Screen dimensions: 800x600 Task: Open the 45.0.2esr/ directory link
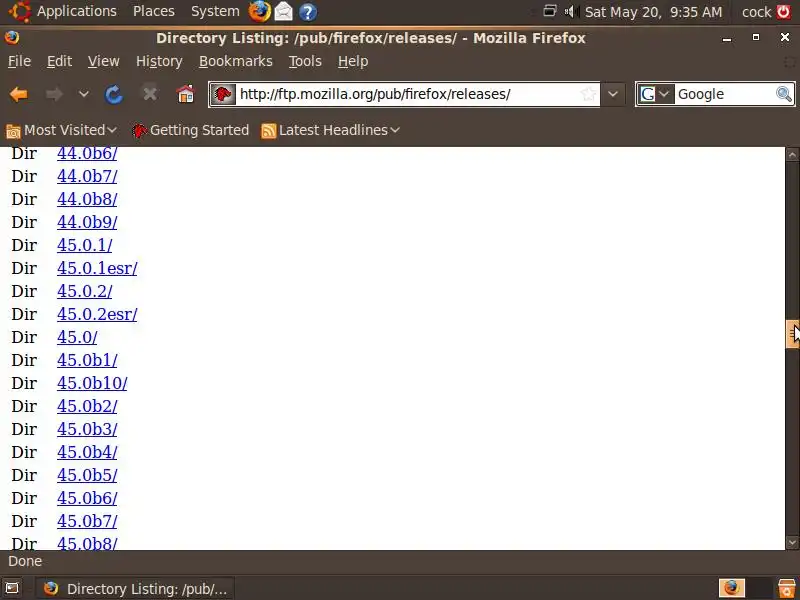pos(97,314)
